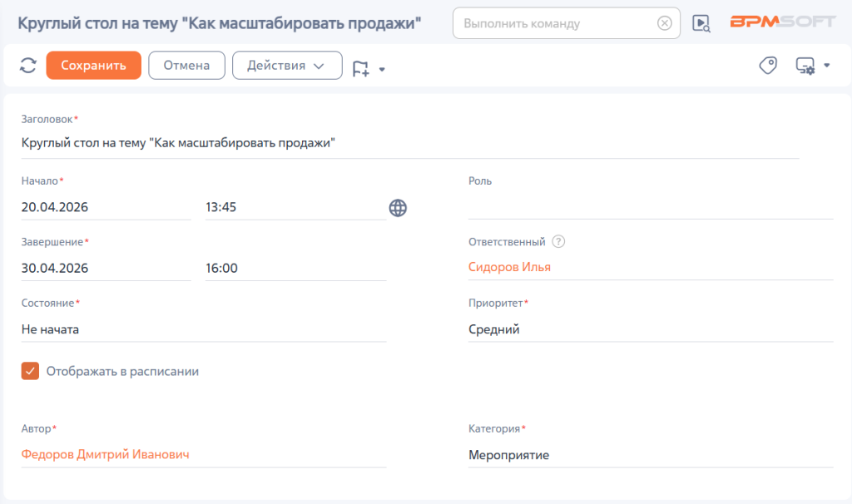Viewport: 852px width, 504px height.
Task: Click the start time 13:45 field
Action: pyautogui.click(x=295, y=207)
